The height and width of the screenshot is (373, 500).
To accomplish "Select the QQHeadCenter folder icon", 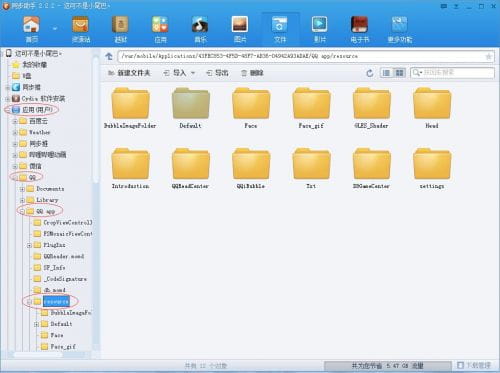I will (191, 164).
